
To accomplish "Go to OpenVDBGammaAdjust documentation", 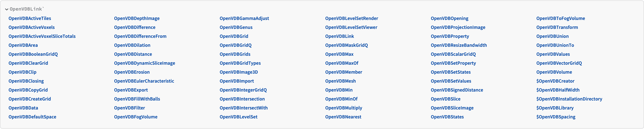I will (244, 18).
